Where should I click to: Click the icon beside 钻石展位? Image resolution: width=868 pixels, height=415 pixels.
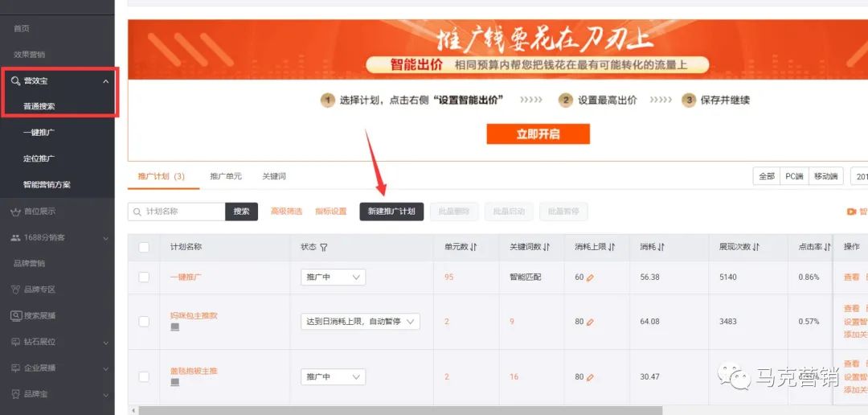[15, 342]
